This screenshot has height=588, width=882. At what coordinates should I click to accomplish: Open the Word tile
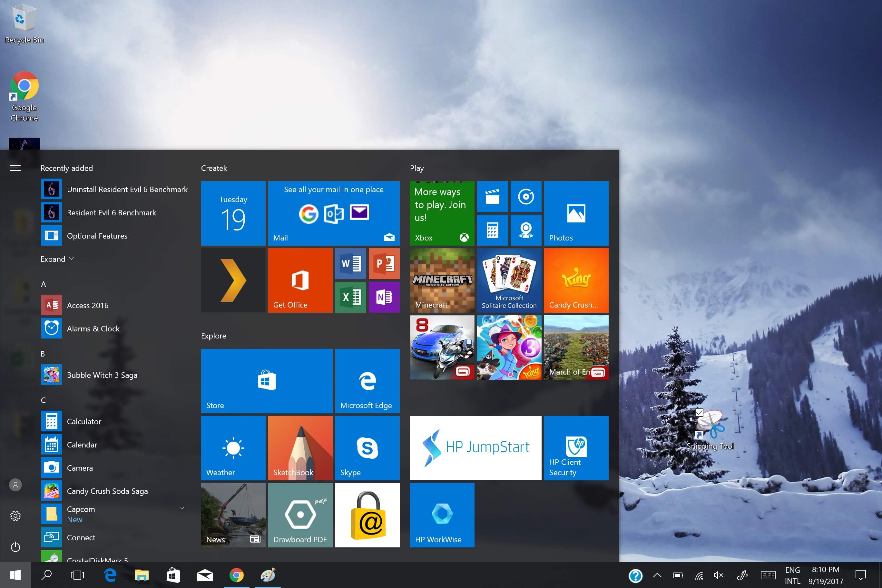click(351, 264)
